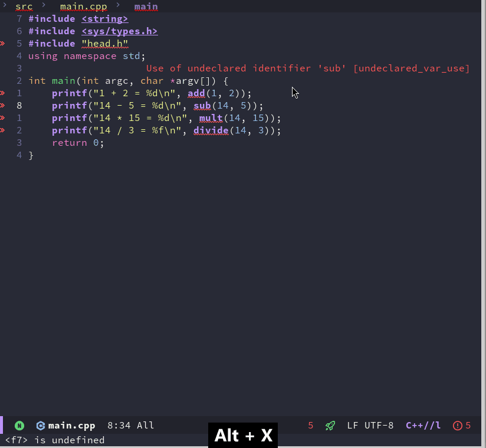Click the error fringe marker beside add line
The height and width of the screenshot is (448, 486).
pyautogui.click(x=2, y=93)
